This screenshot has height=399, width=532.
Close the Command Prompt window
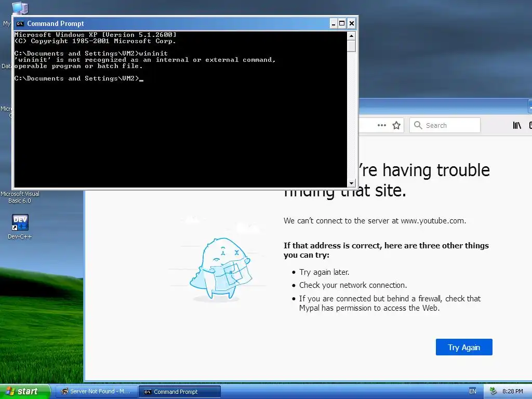[352, 23]
